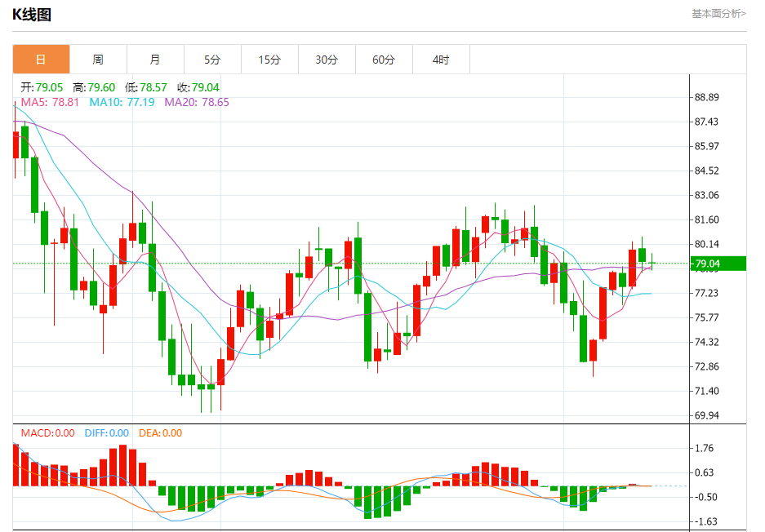Click the 74.32 price axis label

(x=706, y=342)
